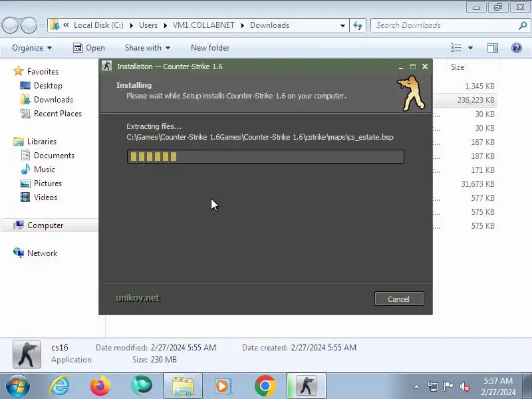Screen dimensions: 532x399
Task: Open Downloads in Favorites
Action: (x=53, y=99)
